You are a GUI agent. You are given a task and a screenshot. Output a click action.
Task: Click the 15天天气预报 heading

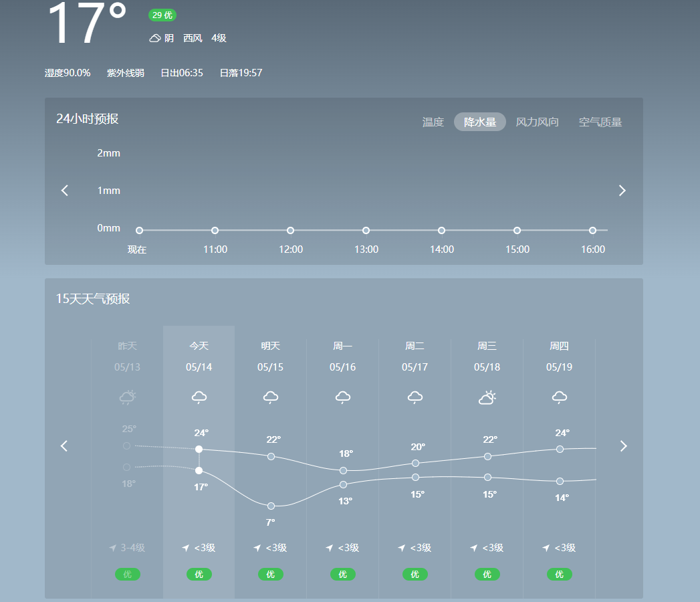point(93,299)
